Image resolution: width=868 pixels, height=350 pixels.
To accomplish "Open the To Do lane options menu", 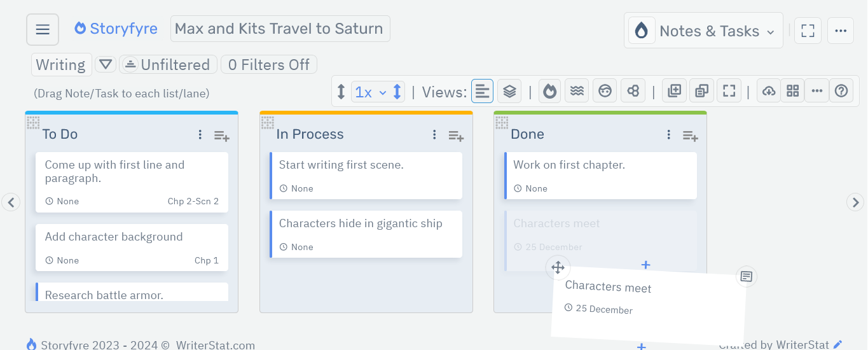I will [x=200, y=135].
